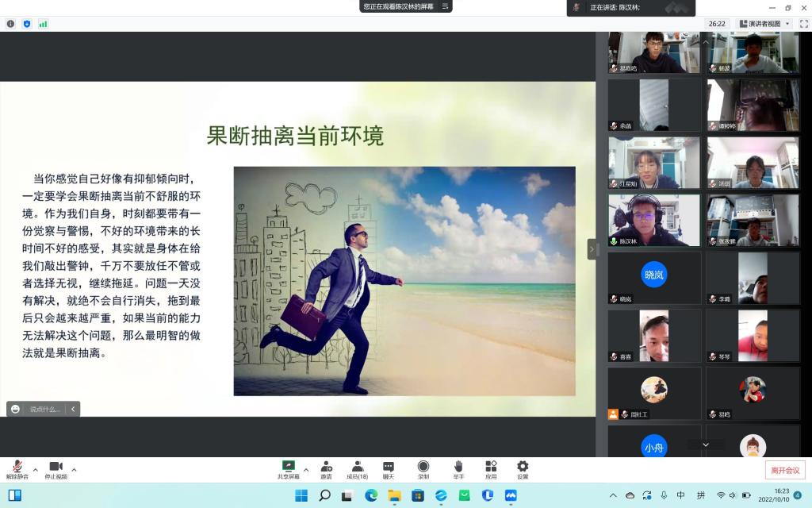This screenshot has height=508, width=812.
Task: Click the meeting info icon
Action: [11, 24]
